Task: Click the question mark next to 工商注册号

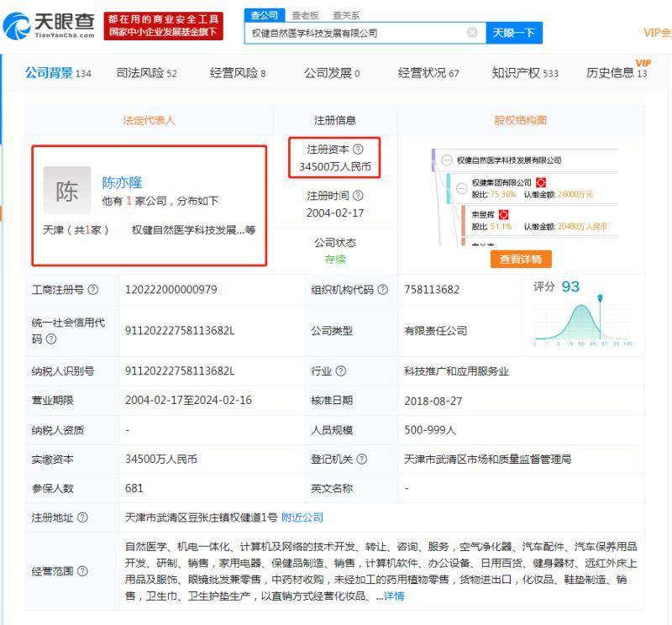Action: (x=93, y=290)
